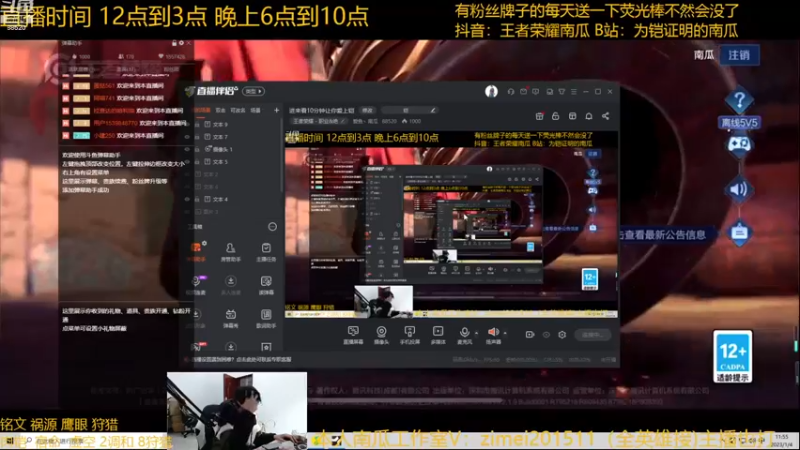Click the share icon in streaming app
This screenshot has width=800, height=450.
click(x=606, y=116)
